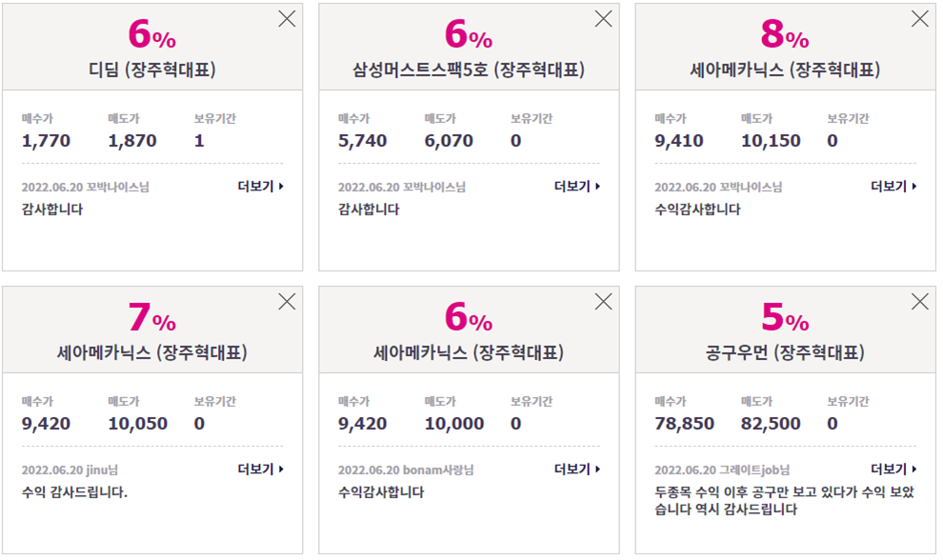The width and height of the screenshot is (943, 560).
Task: Click the 82,500 sell price value
Action: (771, 424)
